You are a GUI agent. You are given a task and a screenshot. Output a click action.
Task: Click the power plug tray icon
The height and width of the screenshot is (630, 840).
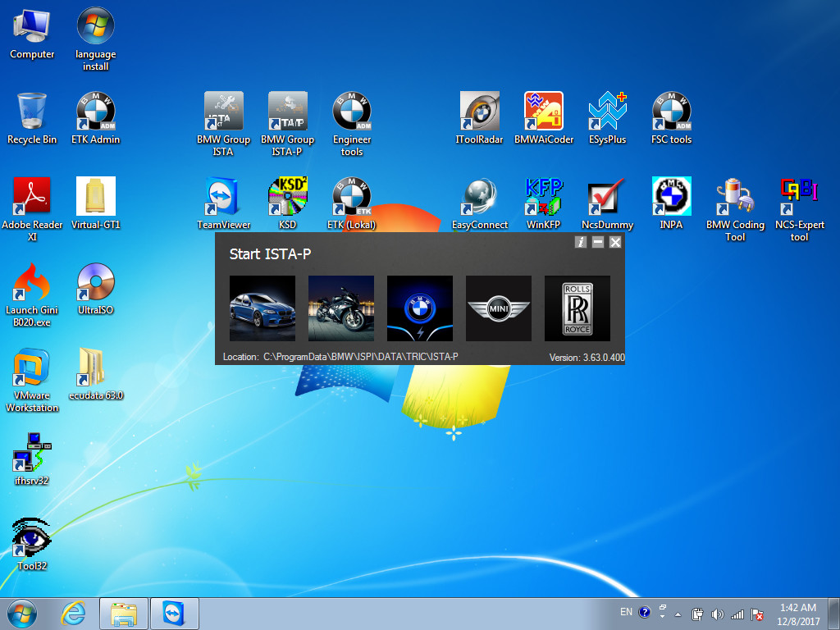click(697, 614)
